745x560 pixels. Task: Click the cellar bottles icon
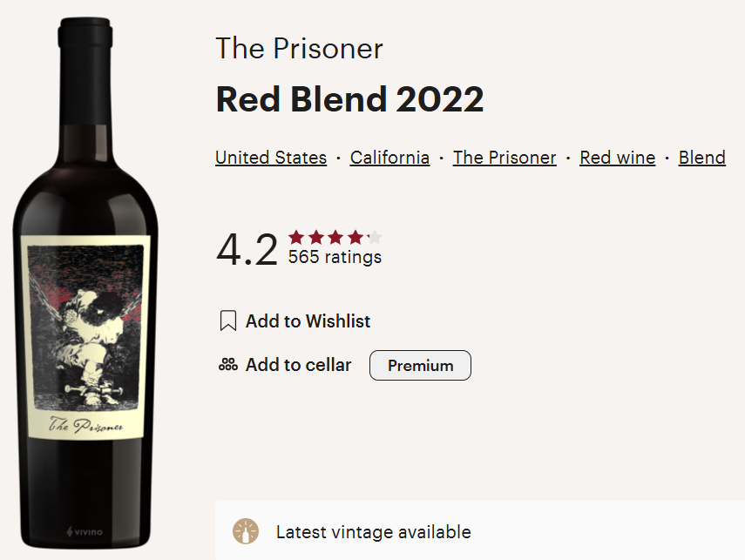227,365
